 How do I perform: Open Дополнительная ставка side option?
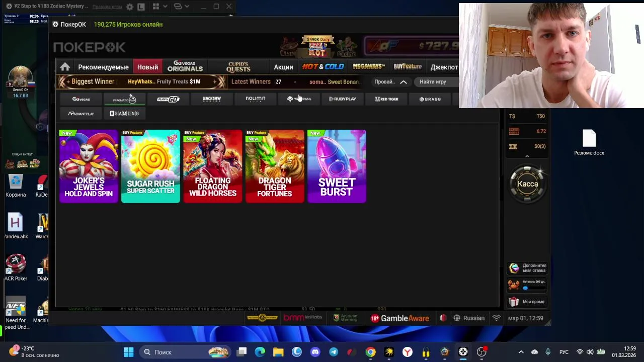(x=527, y=268)
